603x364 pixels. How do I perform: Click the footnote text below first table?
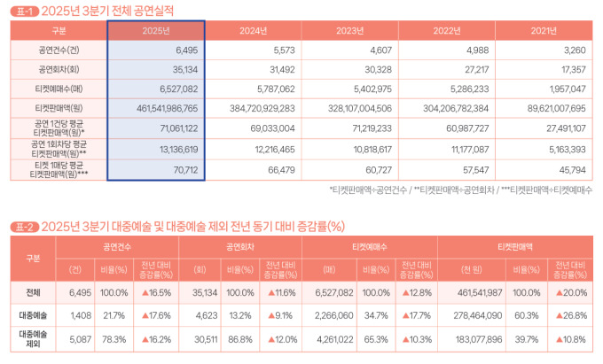461,190
